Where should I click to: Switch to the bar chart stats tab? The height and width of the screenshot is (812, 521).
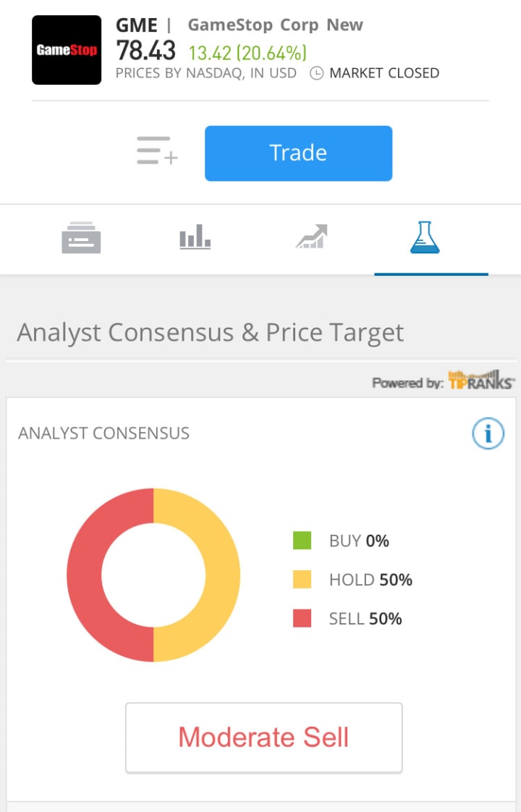(195, 237)
